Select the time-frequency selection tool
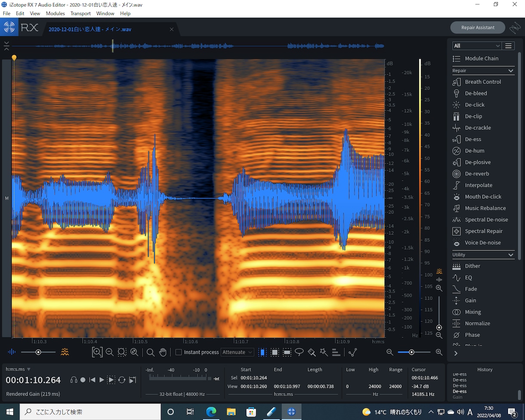Image resolution: width=525 pixels, height=420 pixels. 275,352
